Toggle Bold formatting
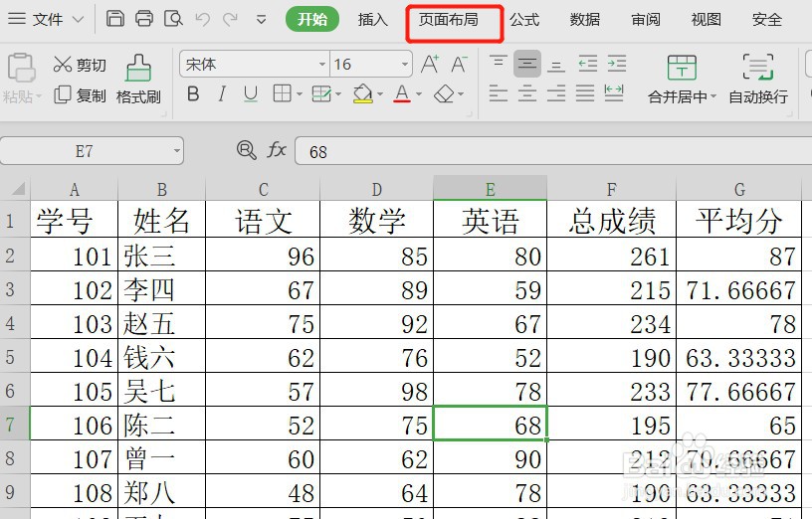The height and width of the screenshot is (519, 812). (193, 94)
